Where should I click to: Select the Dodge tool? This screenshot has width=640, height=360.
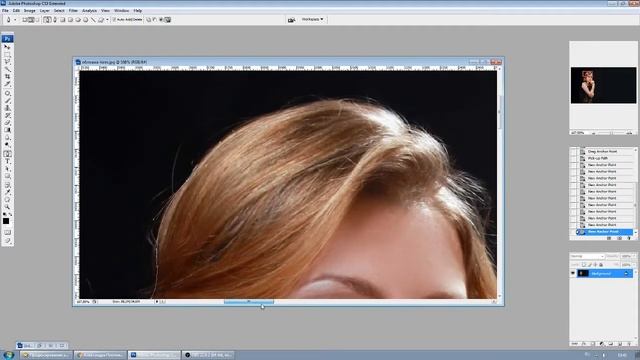click(7, 145)
